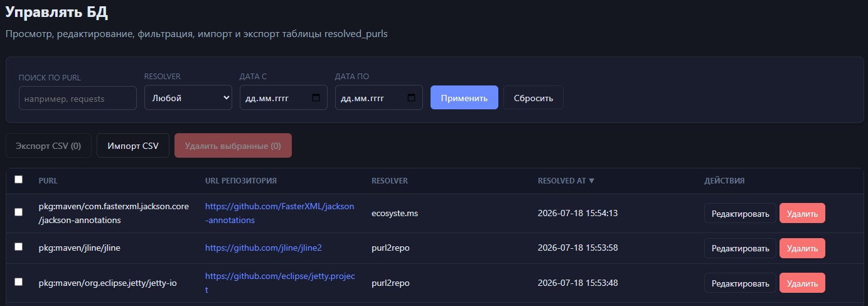Click timestamp 2026-07-18 15:54:13
This screenshot has width=868, height=306.
pos(578,213)
